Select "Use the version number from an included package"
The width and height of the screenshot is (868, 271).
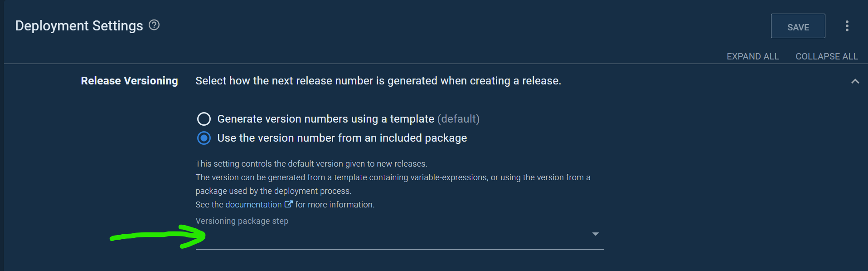point(204,138)
